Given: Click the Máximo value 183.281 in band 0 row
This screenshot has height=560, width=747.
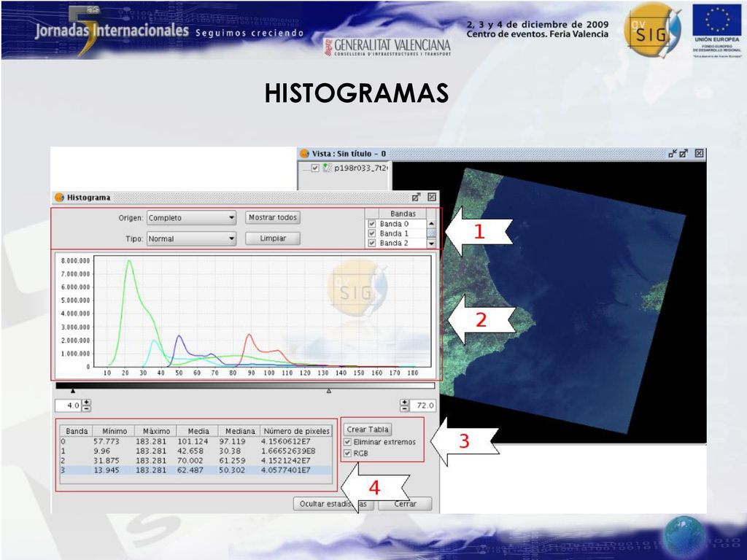Looking at the screenshot, I should click(151, 441).
